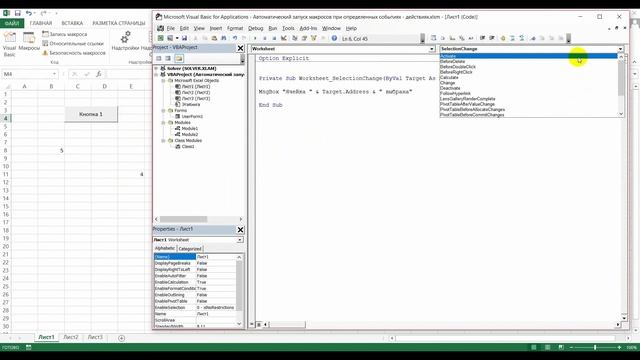Image resolution: width=640 pixels, height=360 pixels.
Task: Switch to Page Layout view in status bar
Action: [x=547, y=347]
